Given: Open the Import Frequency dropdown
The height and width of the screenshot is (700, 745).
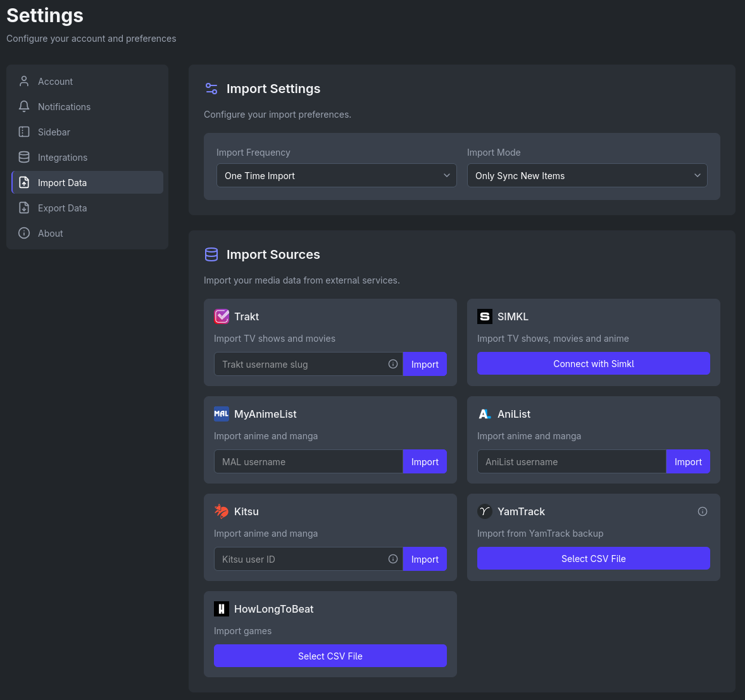Looking at the screenshot, I should [x=336, y=176].
